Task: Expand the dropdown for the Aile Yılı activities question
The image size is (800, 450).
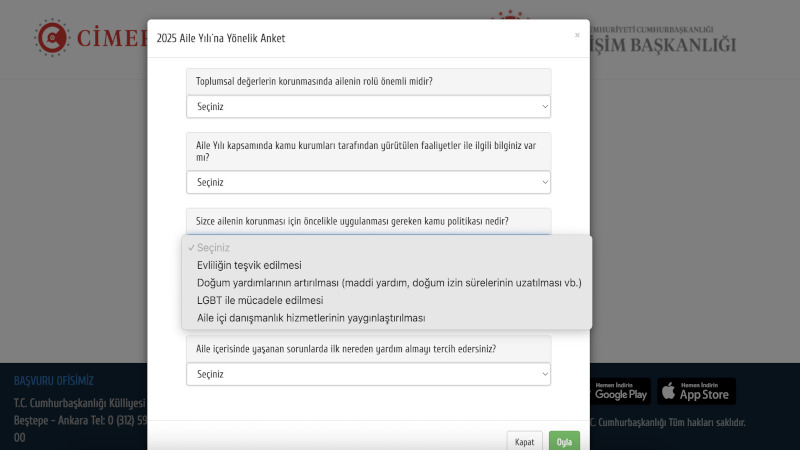Action: point(368,182)
